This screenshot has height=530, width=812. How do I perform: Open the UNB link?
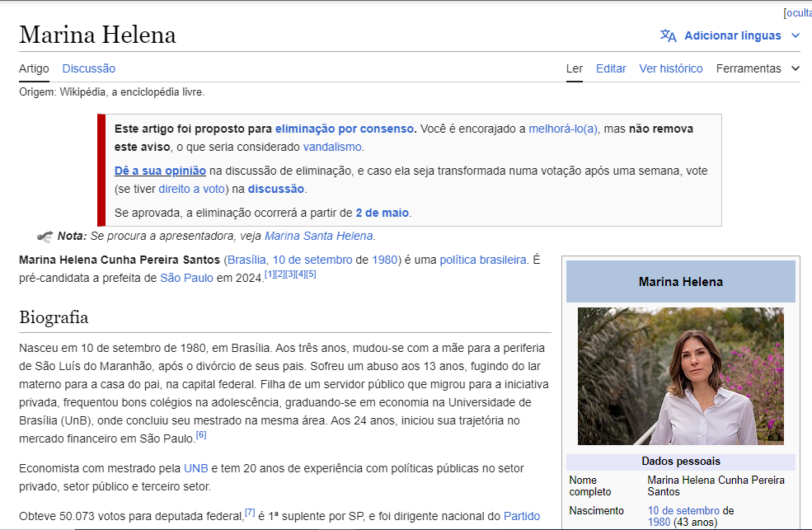[x=195, y=468]
